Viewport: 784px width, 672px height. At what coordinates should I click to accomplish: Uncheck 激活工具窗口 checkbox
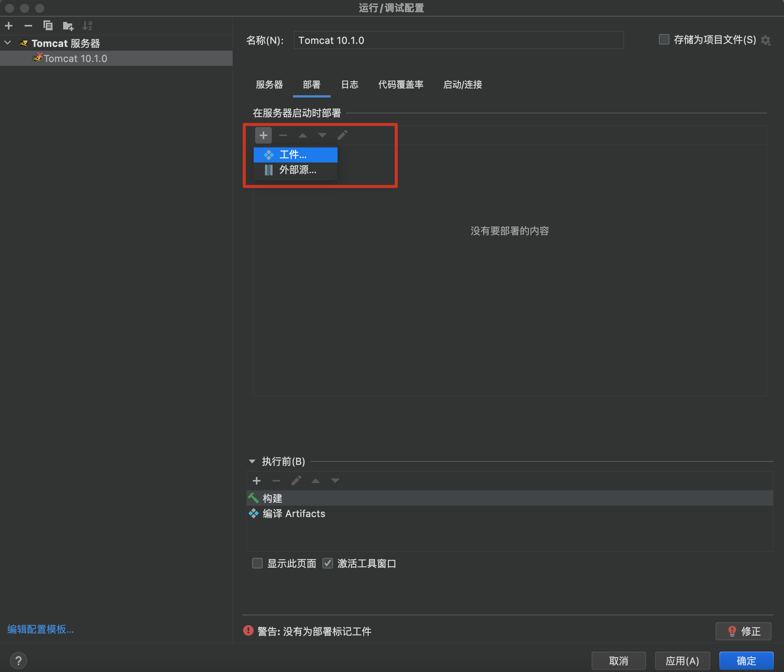click(x=328, y=563)
